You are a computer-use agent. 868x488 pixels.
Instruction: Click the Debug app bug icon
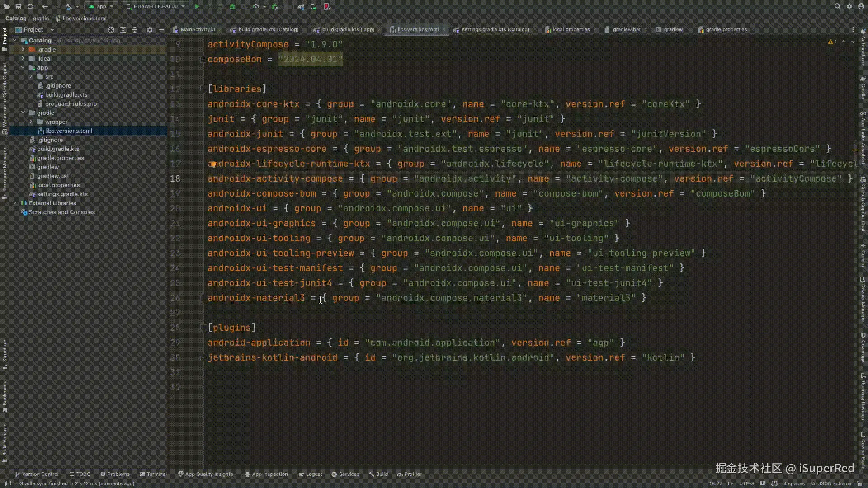coord(232,6)
